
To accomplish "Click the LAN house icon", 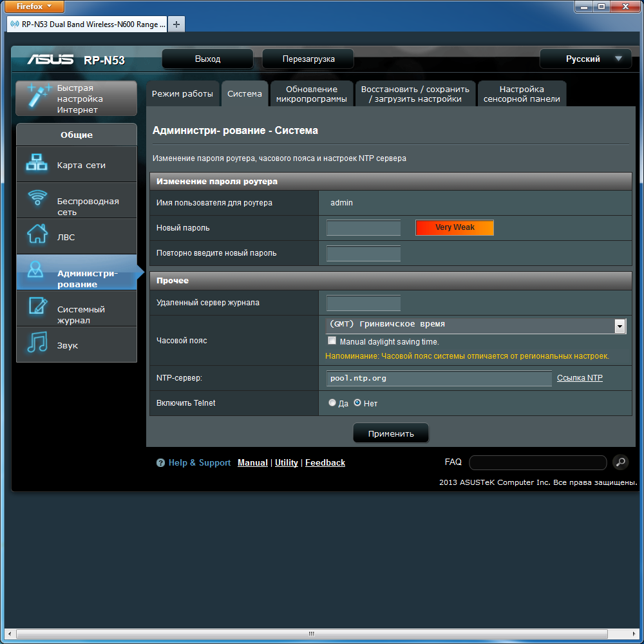I will click(x=37, y=234).
